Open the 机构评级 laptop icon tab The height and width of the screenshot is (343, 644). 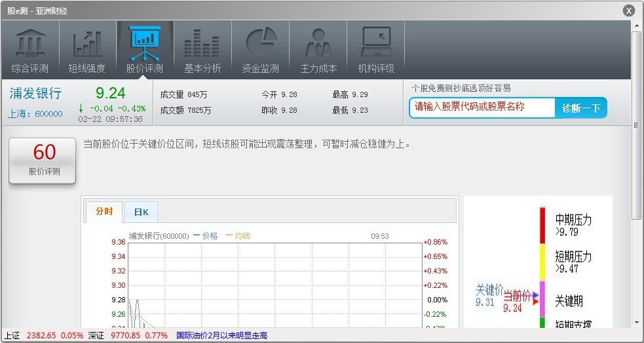point(376,50)
